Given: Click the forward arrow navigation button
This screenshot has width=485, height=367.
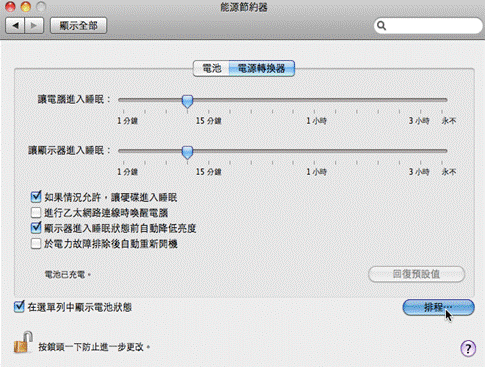Looking at the screenshot, I should coord(34,26).
